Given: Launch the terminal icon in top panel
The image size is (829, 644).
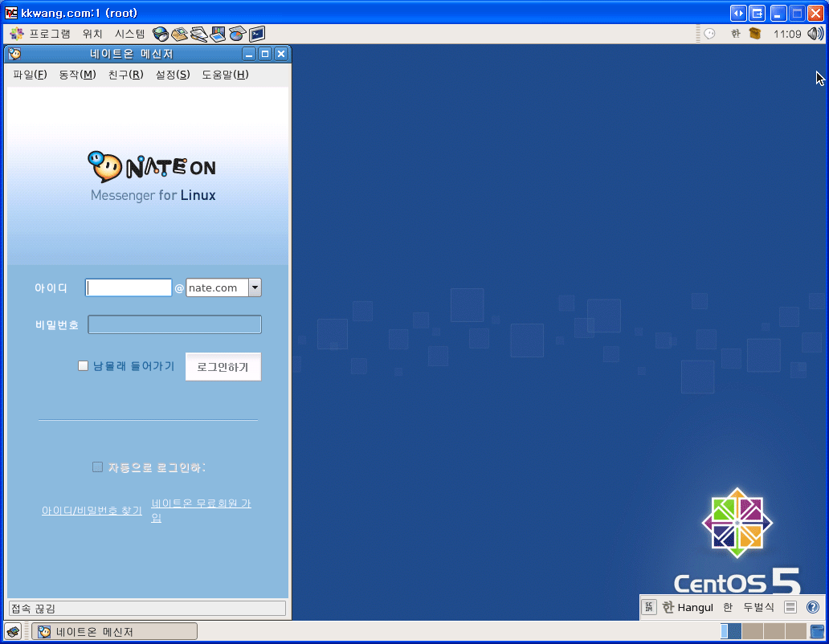Looking at the screenshot, I should pyautogui.click(x=257, y=34).
